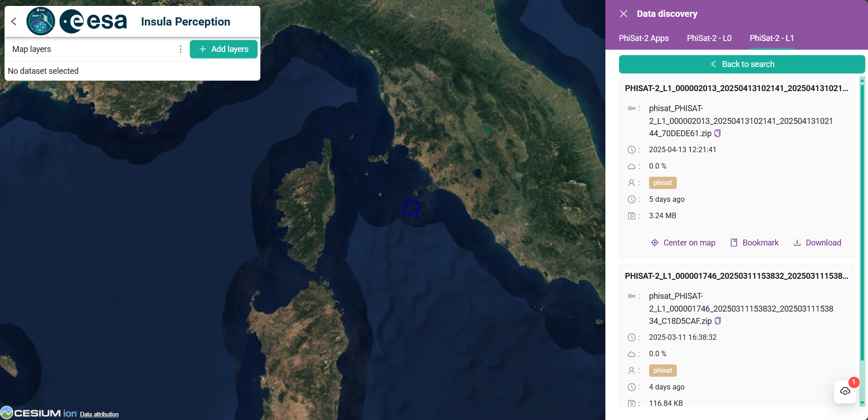Image resolution: width=868 pixels, height=420 pixels.
Task: Click the results list scrollbar down arrow
Action: (862, 403)
